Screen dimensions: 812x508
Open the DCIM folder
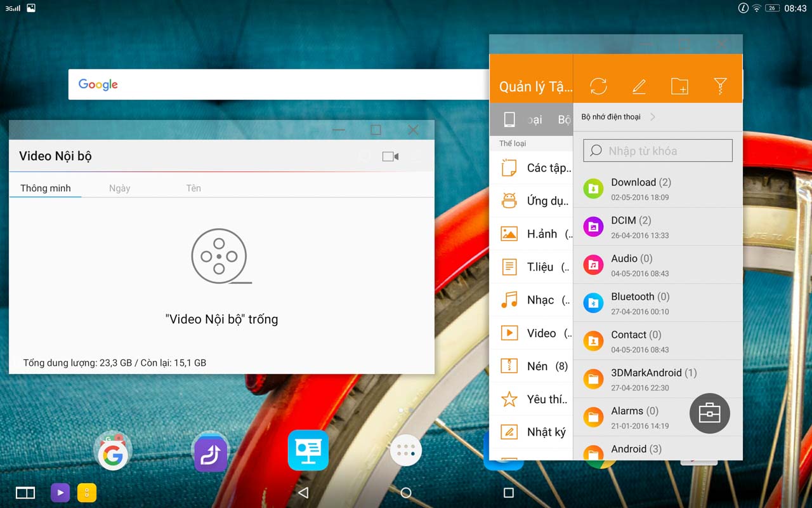[x=658, y=227]
